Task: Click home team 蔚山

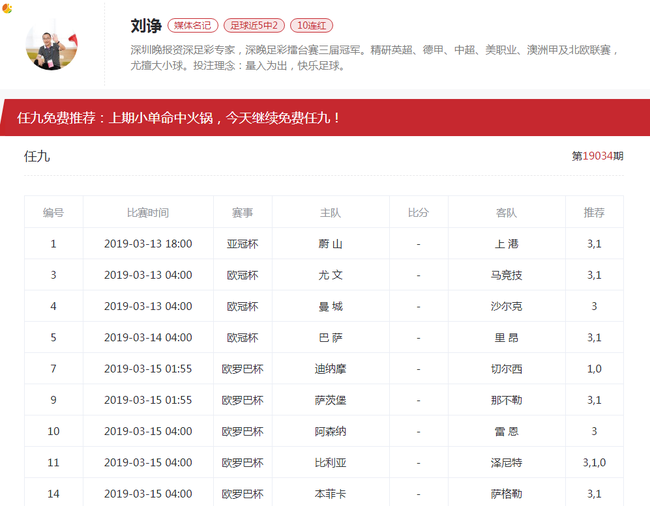Action: 330,244
